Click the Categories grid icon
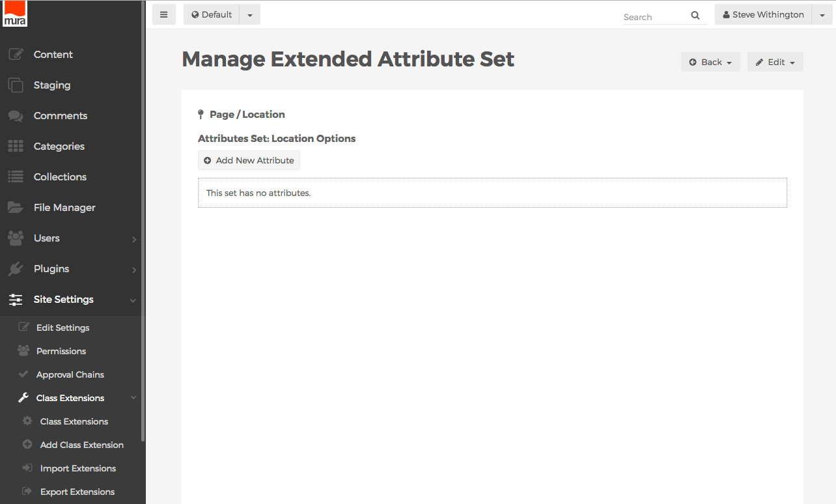The height and width of the screenshot is (504, 836). (x=16, y=147)
